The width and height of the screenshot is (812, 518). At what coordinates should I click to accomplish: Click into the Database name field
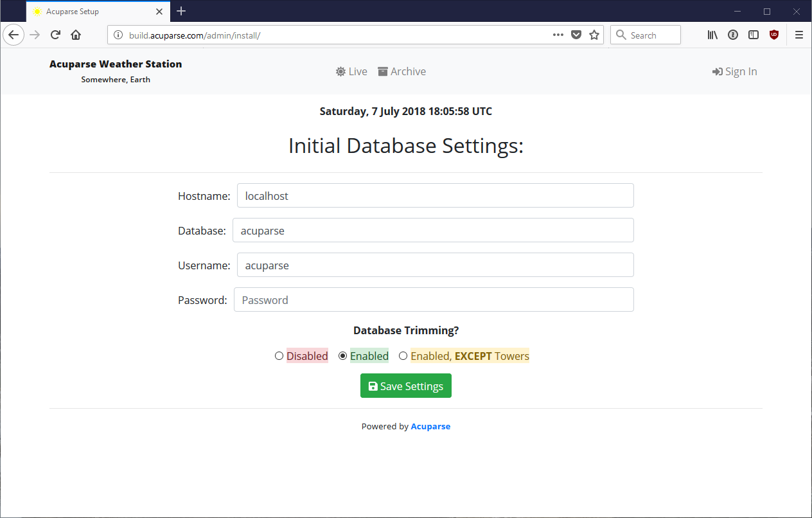coord(433,230)
